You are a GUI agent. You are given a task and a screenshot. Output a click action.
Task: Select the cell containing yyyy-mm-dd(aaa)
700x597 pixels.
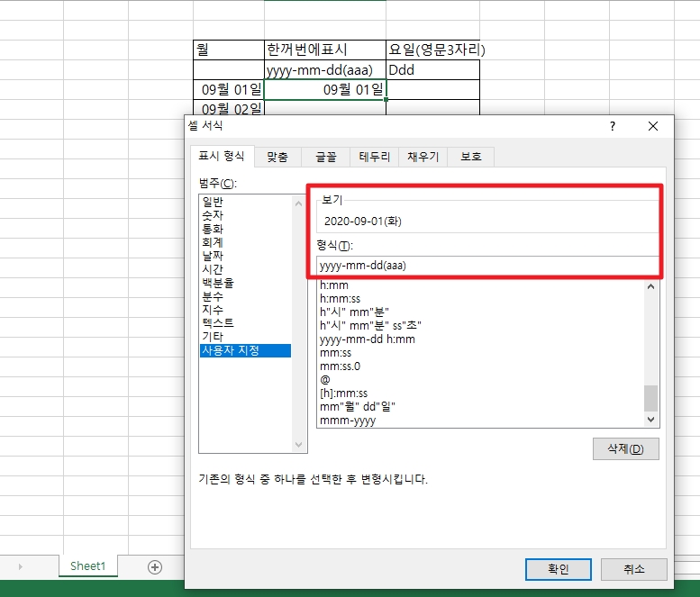click(325, 70)
